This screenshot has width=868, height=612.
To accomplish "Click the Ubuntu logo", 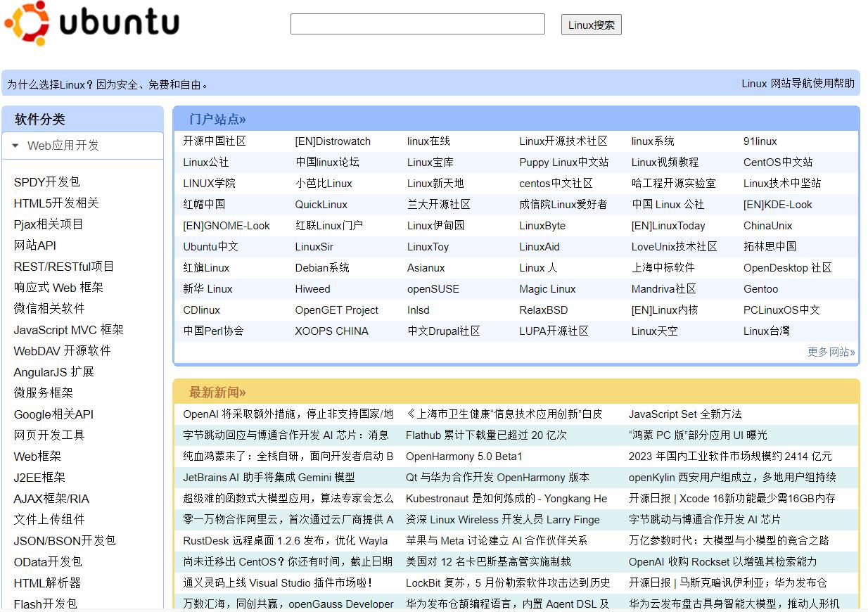I will pos(91,23).
